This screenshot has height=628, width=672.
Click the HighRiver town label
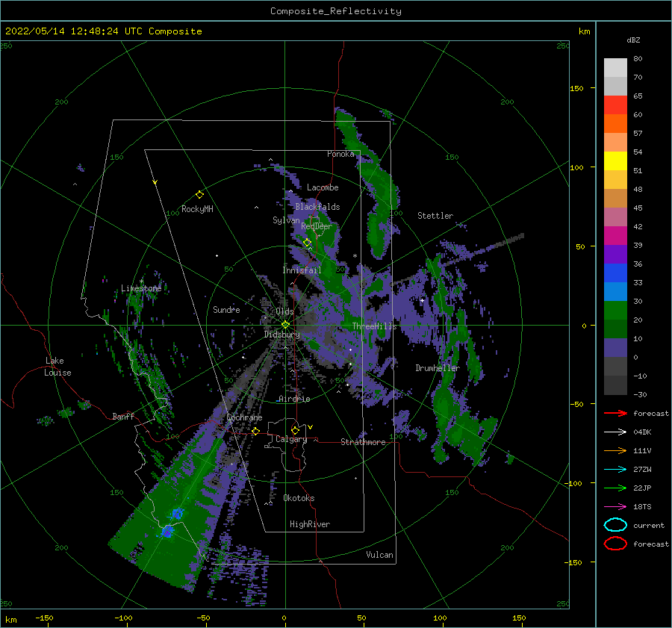pyautogui.click(x=309, y=524)
